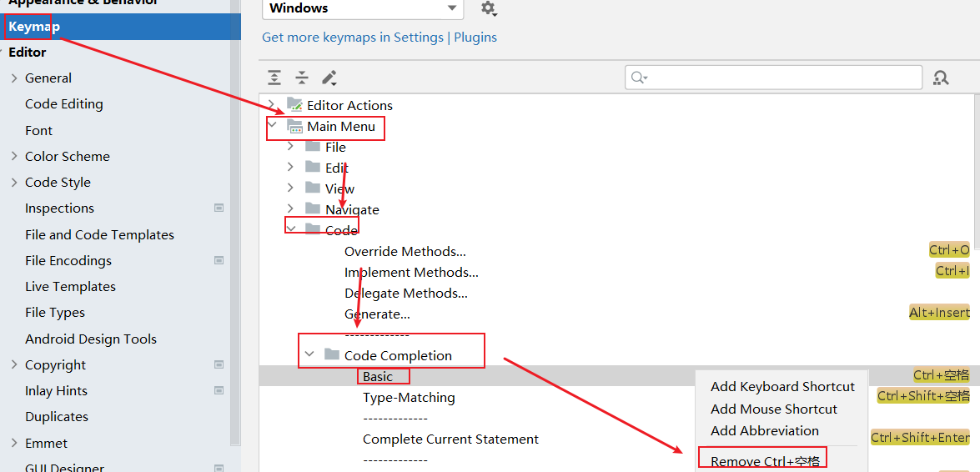Screen dimensions: 980x472
Task: Click the Expand All toolbar icon
Action: pyautogui.click(x=274, y=78)
